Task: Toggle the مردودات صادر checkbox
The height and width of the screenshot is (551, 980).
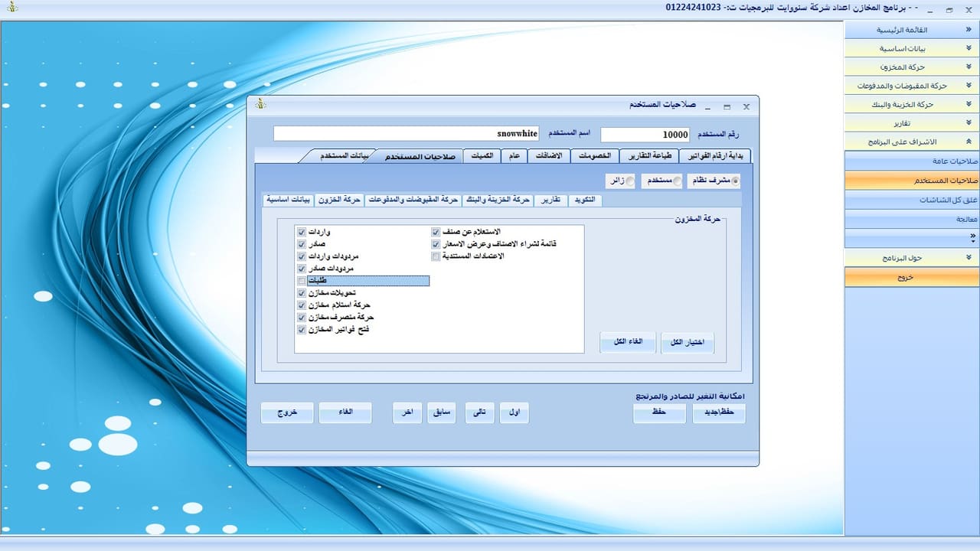Action: [301, 269]
